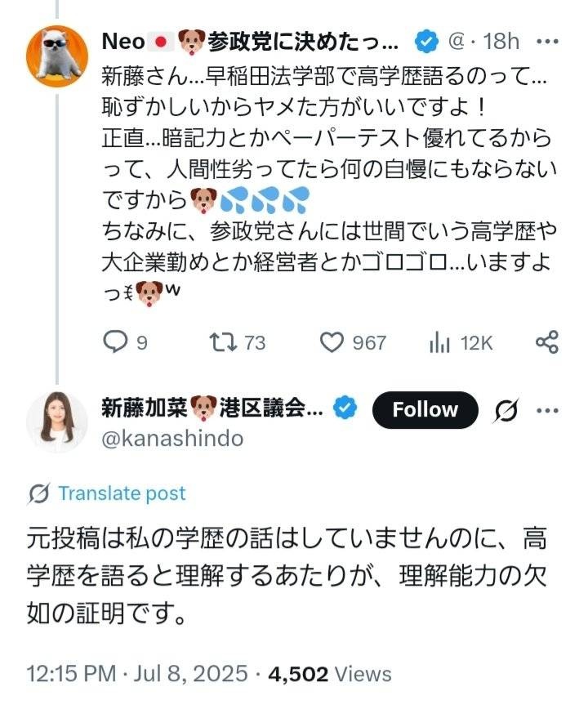
Task: Open the @kanashindo handle profile
Action: coord(172,439)
